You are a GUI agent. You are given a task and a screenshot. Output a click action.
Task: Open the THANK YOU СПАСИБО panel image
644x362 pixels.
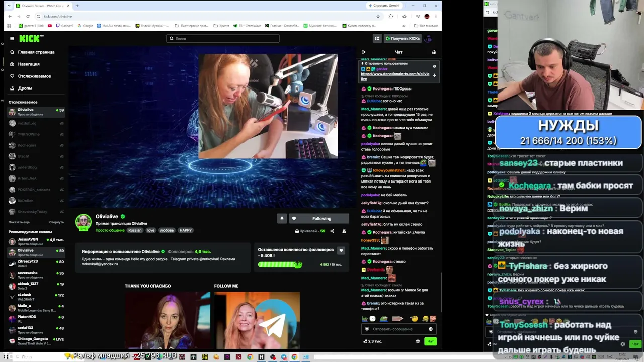click(168, 320)
